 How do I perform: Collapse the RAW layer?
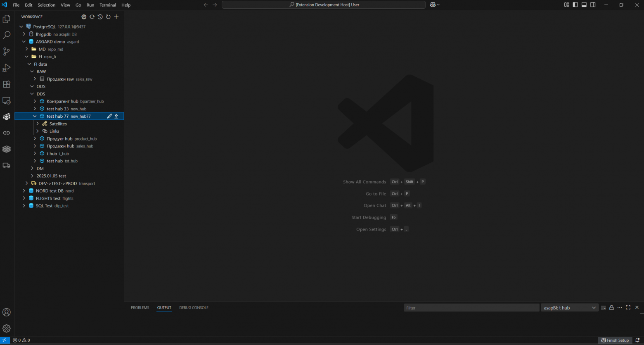coord(32,71)
